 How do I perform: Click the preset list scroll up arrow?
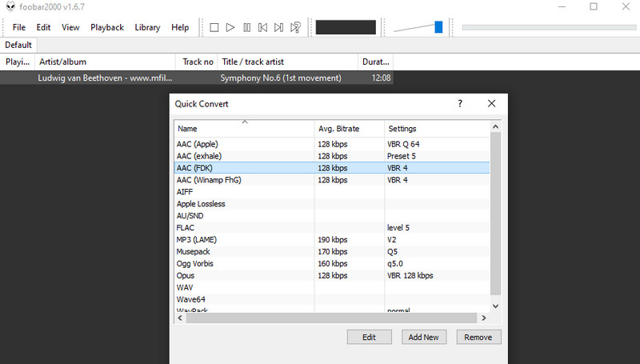495,127
